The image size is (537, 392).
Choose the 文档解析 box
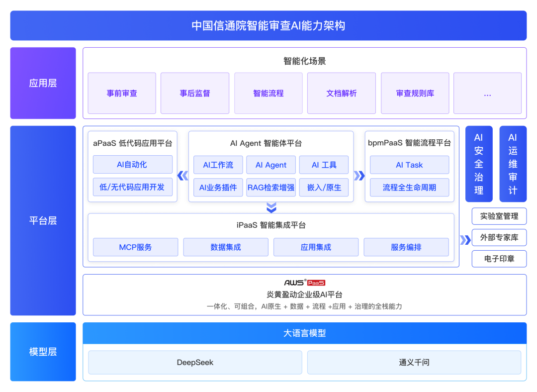tap(341, 94)
